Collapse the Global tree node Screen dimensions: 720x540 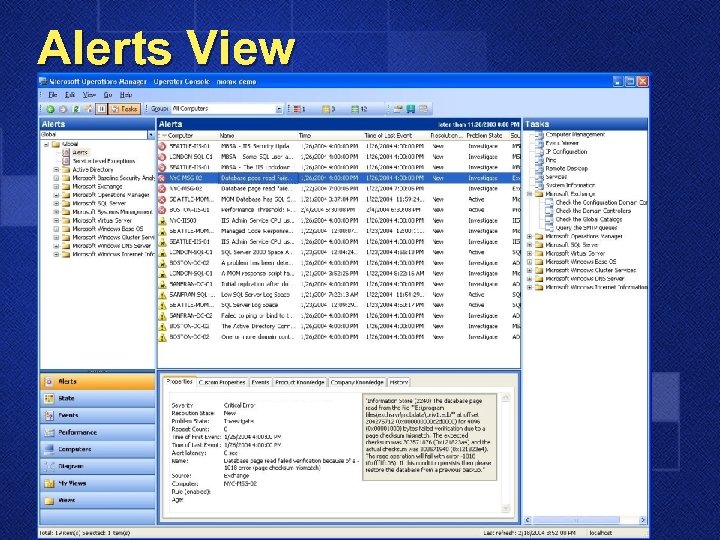(x=46, y=144)
